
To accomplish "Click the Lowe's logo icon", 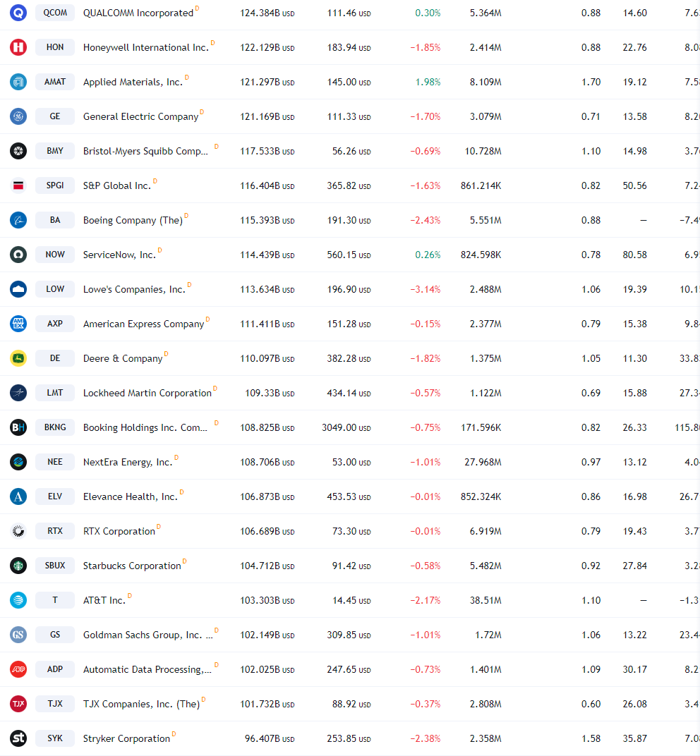I will [x=18, y=289].
